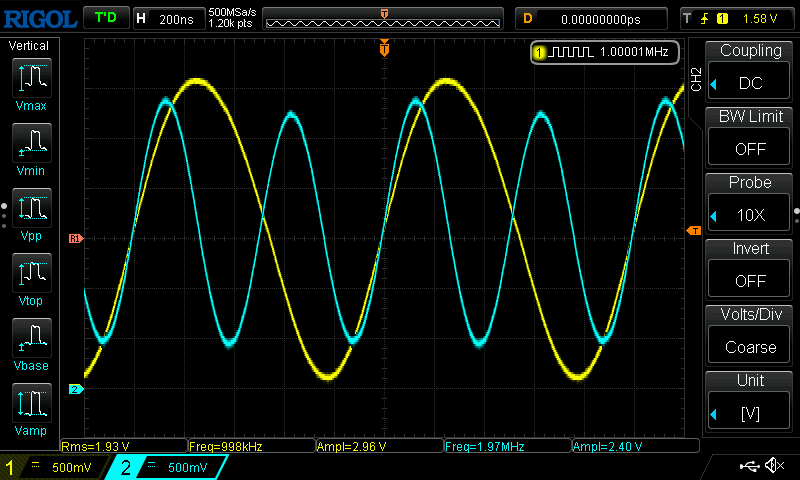Image resolution: width=800 pixels, height=480 pixels.
Task: Click the D delay 0.00000000ps field
Action: click(591, 19)
